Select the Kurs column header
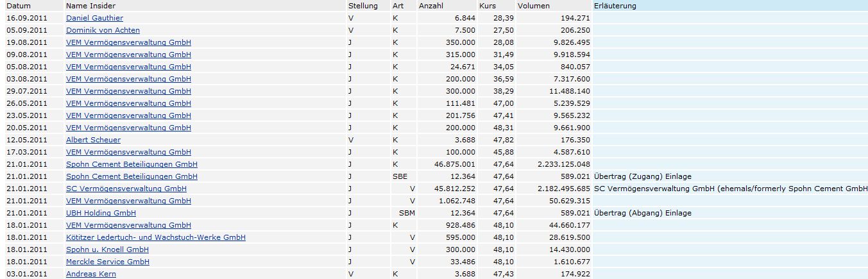This screenshot has height=279, width=868. [487, 6]
